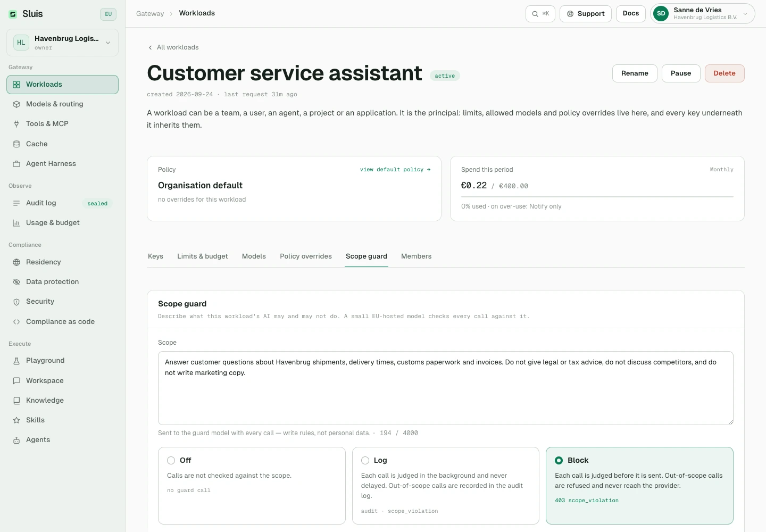Image resolution: width=766 pixels, height=532 pixels.
Task: Click the Rename button
Action: point(635,73)
